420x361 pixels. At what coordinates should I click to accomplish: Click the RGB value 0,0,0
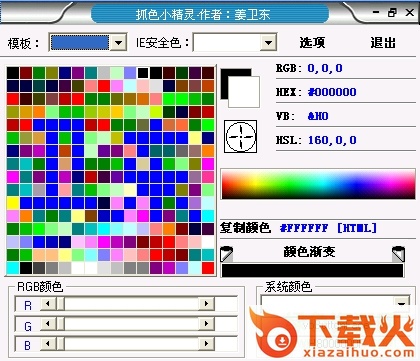(x=325, y=68)
